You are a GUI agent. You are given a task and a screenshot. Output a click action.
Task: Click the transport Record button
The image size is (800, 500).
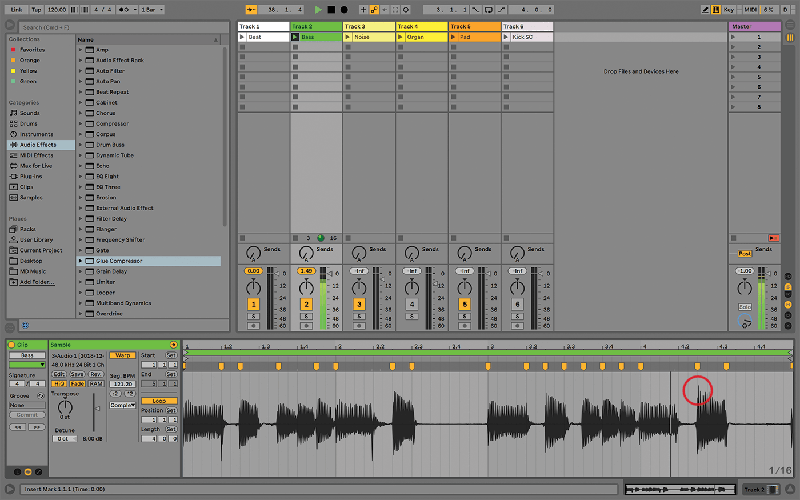pos(343,9)
